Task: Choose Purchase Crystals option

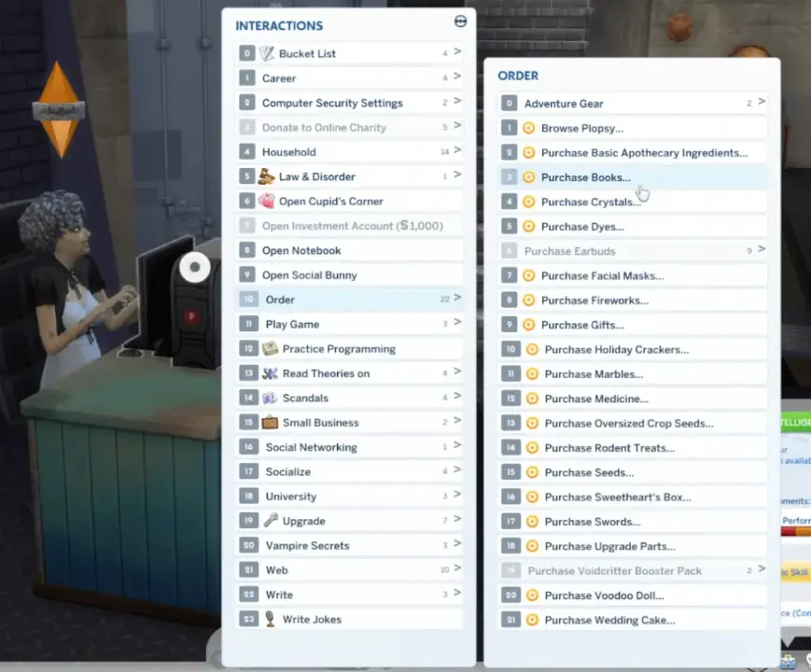Action: (x=633, y=202)
